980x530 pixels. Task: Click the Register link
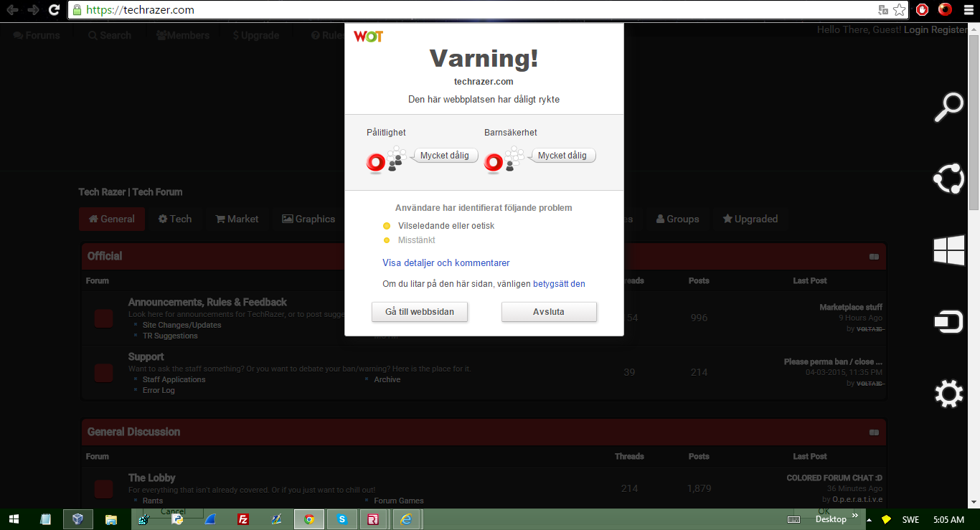tap(949, 30)
